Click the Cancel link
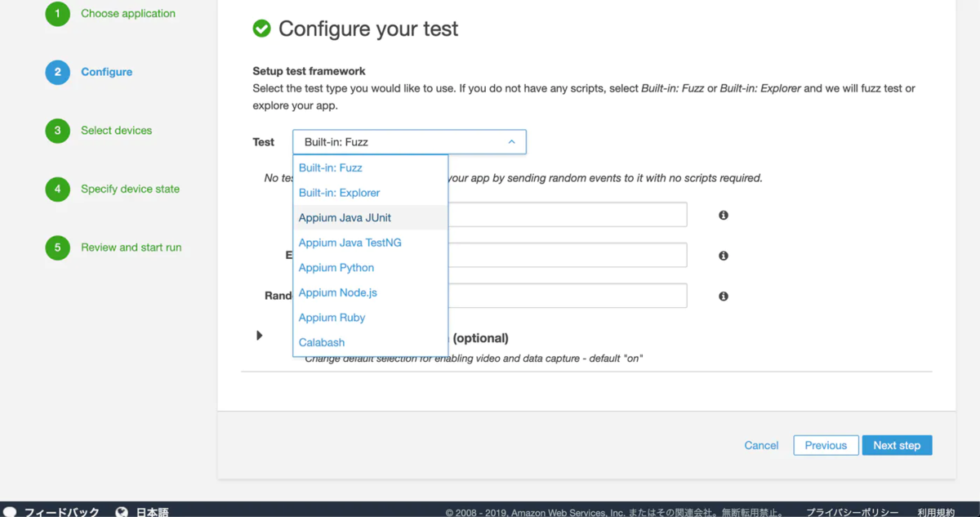980x517 pixels. [x=761, y=445]
